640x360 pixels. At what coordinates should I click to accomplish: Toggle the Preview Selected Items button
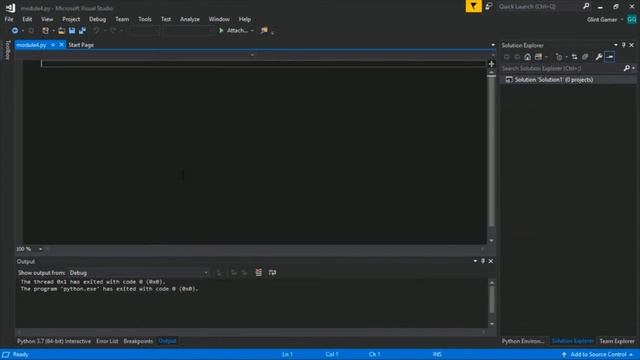coord(610,57)
